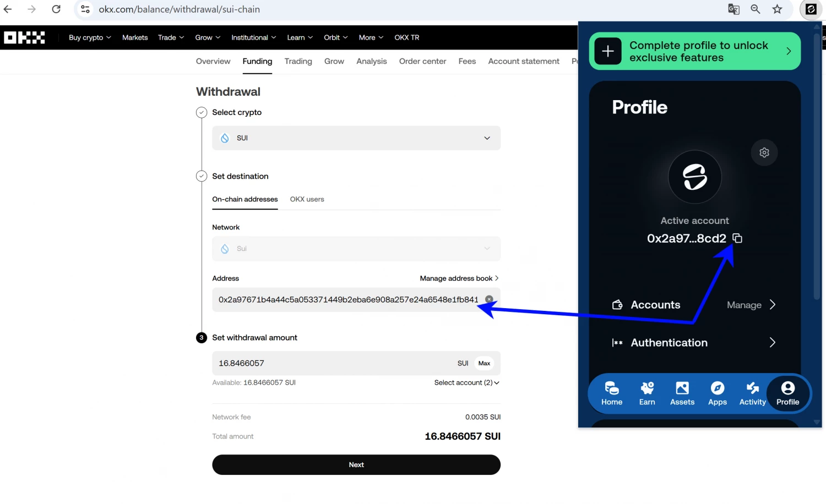Image resolution: width=826 pixels, height=504 pixels.
Task: Go forward in browser history
Action: (32, 9)
